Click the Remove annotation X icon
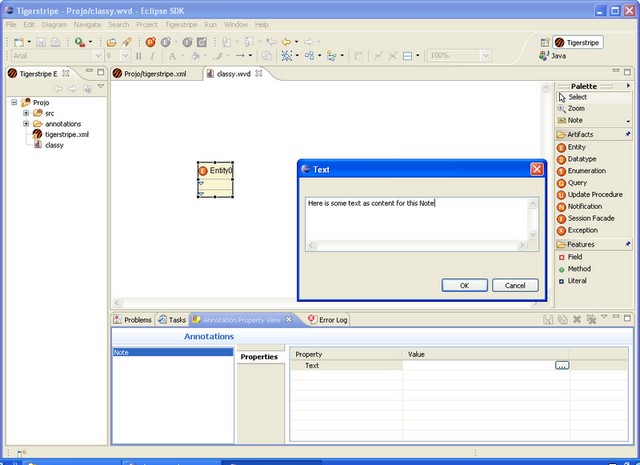640x465 pixels. pos(576,319)
